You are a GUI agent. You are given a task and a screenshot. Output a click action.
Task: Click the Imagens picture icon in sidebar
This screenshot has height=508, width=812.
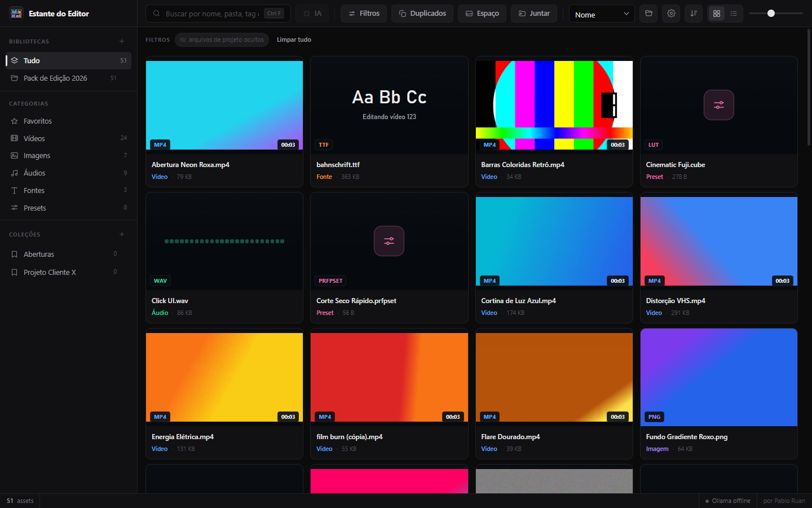15,156
